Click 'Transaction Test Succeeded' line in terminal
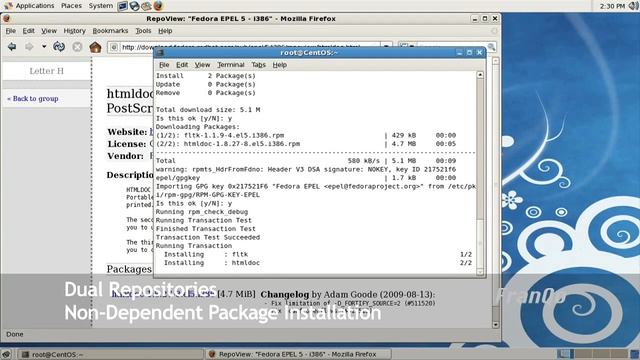This screenshot has width=640, height=360. click(x=208, y=237)
